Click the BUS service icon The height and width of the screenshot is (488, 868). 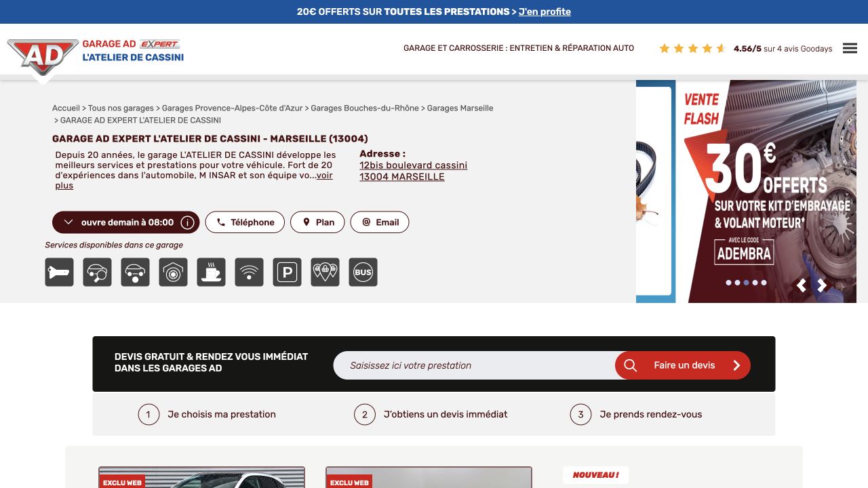pyautogui.click(x=363, y=272)
